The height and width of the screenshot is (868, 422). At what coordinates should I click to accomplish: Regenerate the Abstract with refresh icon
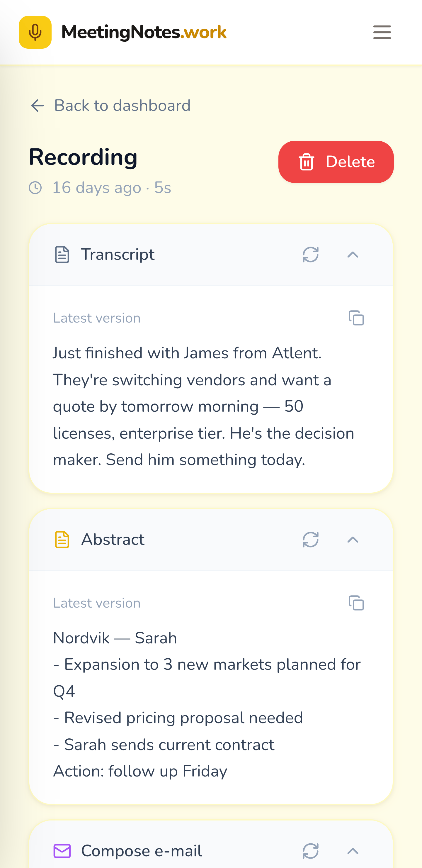click(x=309, y=540)
